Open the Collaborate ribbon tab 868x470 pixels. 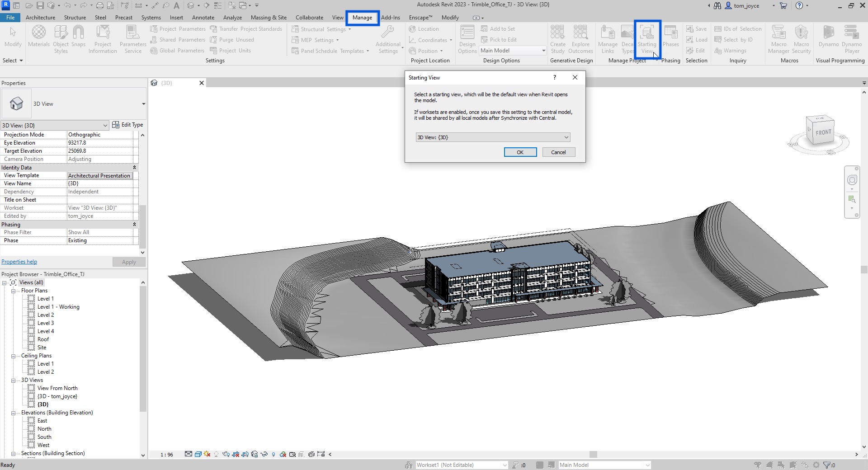click(x=309, y=17)
